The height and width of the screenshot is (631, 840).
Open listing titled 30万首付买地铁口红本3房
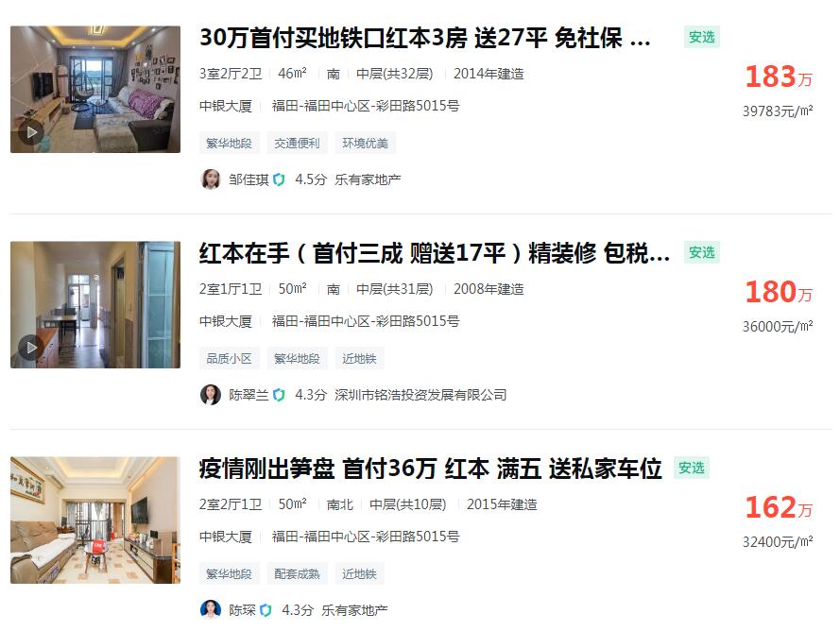click(425, 38)
